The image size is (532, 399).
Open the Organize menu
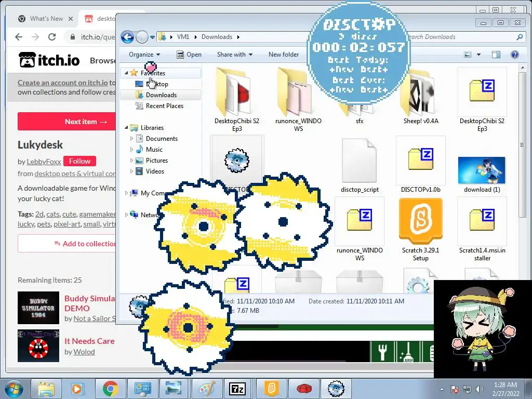tap(144, 54)
